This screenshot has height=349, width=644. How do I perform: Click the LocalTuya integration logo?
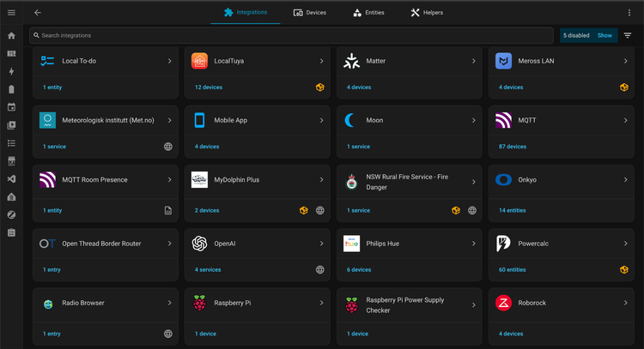pyautogui.click(x=199, y=61)
